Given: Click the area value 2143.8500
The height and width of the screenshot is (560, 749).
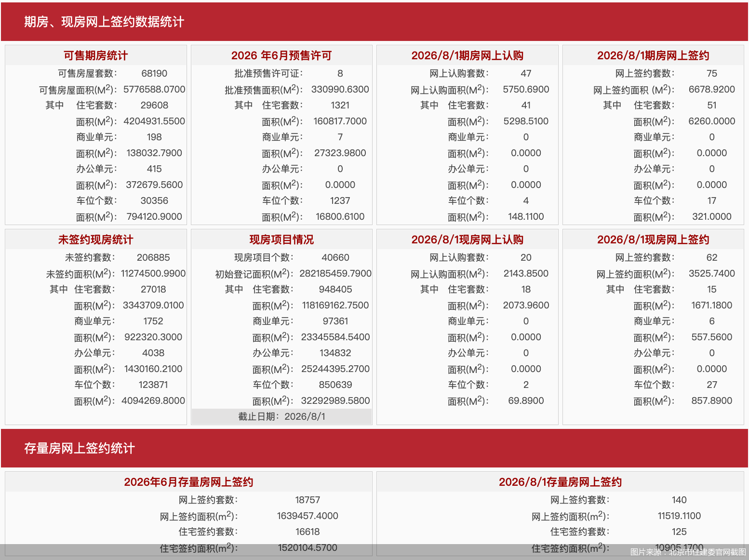Looking at the screenshot, I should 526,273.
